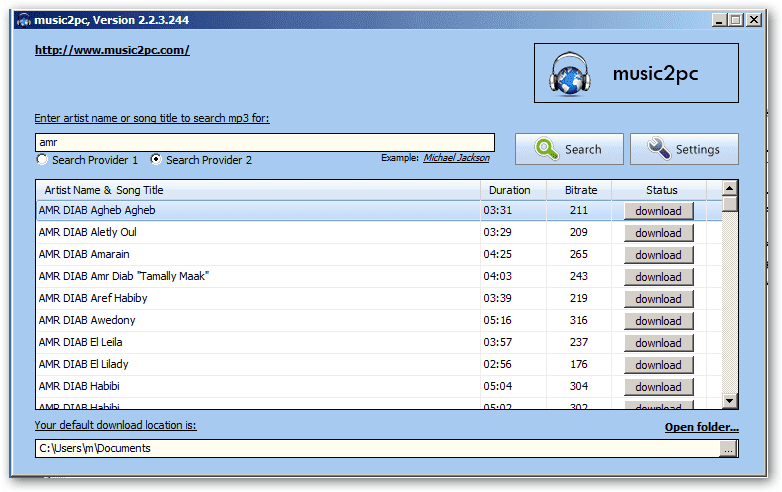Click the 265 bitrate cell
This screenshot has height=492, width=782.
coord(579,254)
